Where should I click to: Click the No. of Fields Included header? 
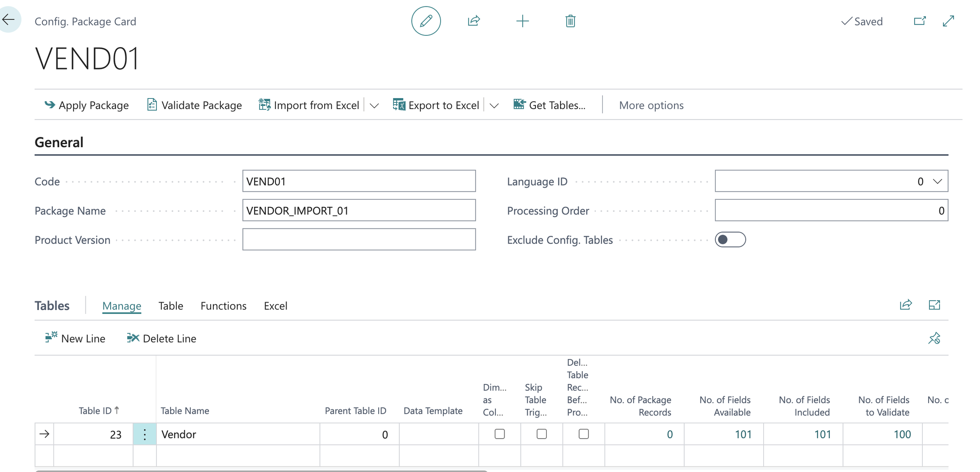click(x=804, y=406)
